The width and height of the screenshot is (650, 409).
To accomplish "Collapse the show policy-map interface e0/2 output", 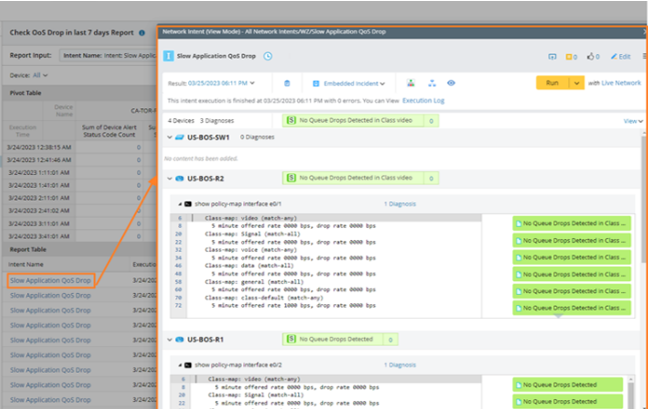I will pos(179,365).
